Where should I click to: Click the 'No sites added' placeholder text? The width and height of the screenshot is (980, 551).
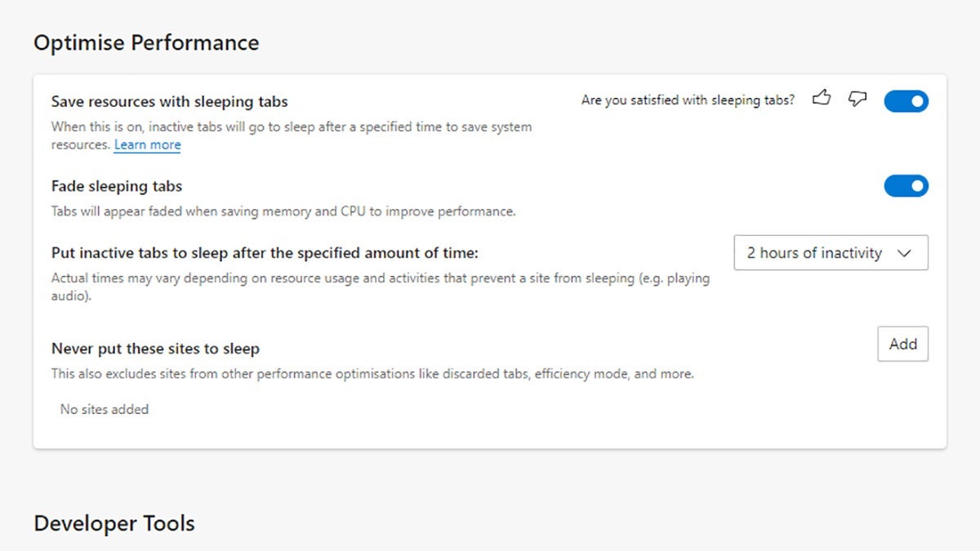coord(105,409)
